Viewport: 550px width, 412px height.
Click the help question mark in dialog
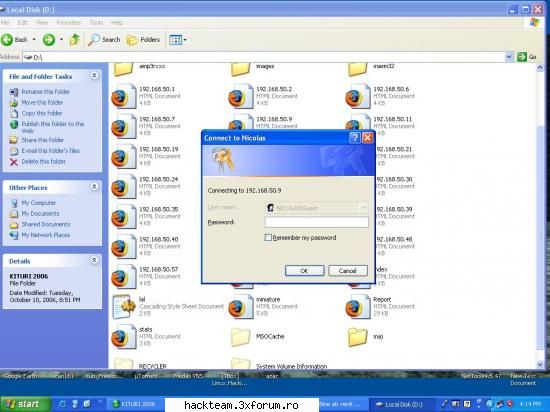click(355, 138)
